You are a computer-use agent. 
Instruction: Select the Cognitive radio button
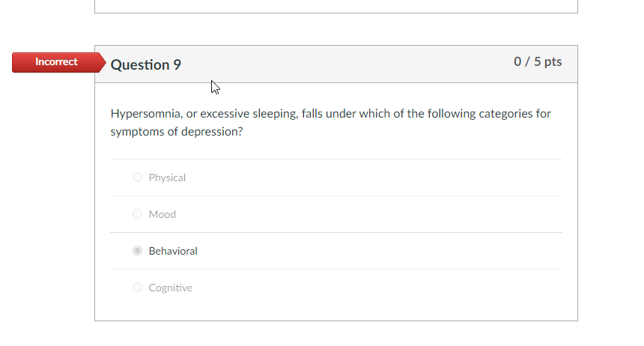[137, 288]
